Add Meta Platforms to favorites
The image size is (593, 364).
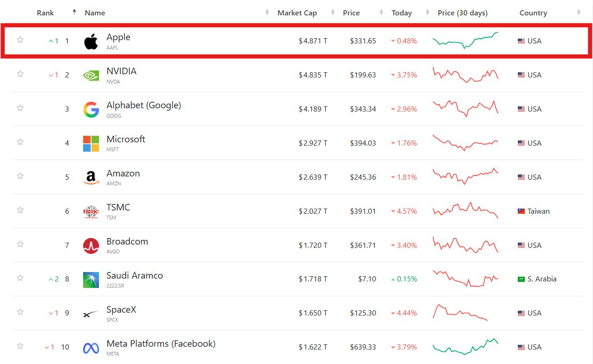point(20,346)
